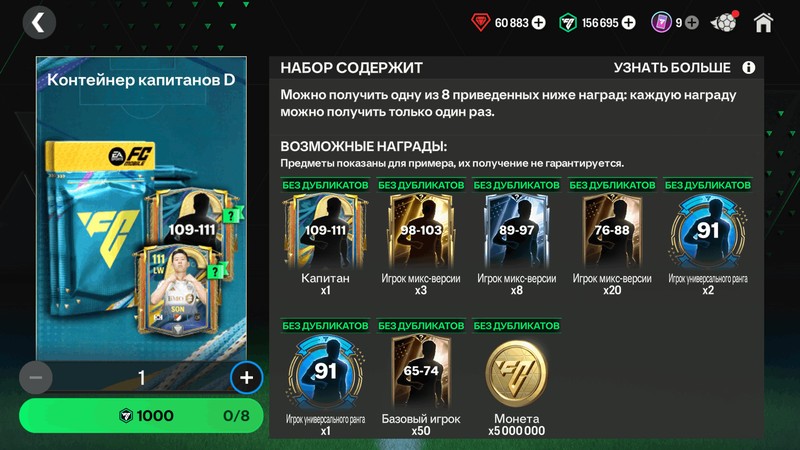Tap the red gem currency icon
This screenshot has height=450, width=800.
pyautogui.click(x=480, y=22)
